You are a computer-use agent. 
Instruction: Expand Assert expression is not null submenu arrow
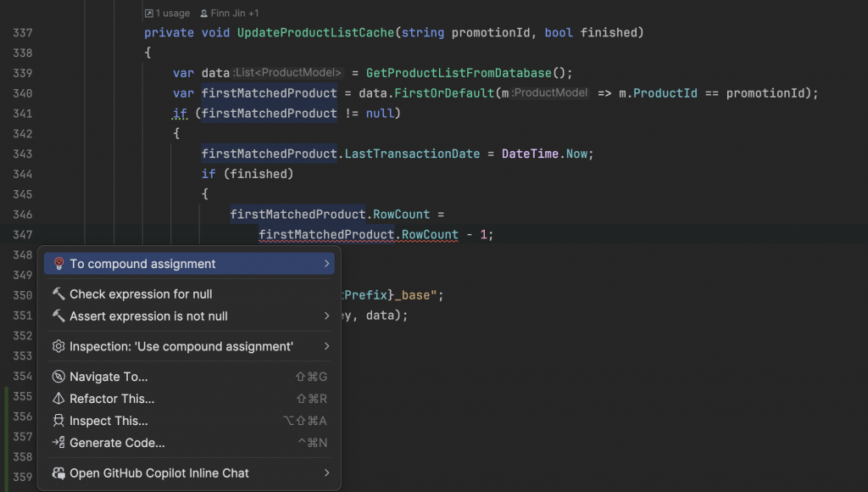point(326,316)
